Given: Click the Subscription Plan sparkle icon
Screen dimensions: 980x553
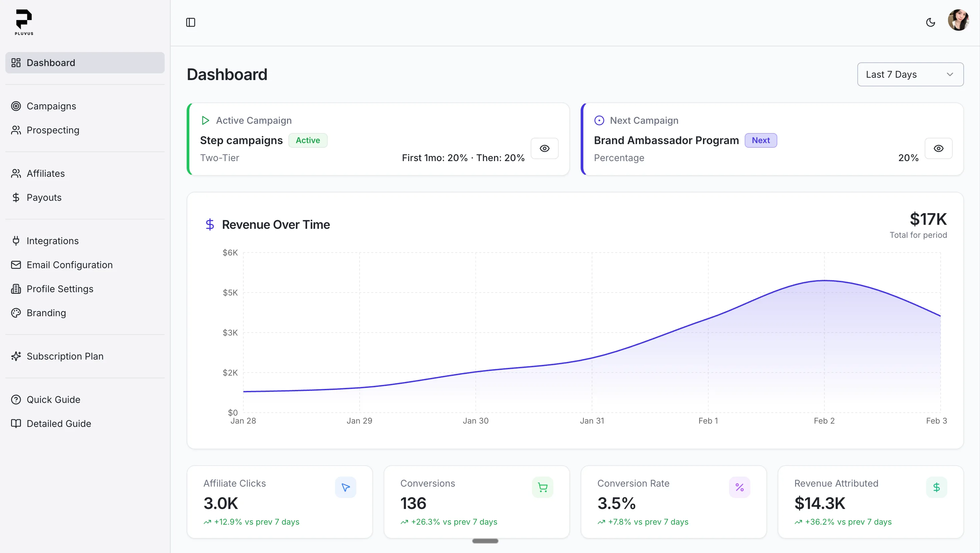Looking at the screenshot, I should tap(16, 356).
